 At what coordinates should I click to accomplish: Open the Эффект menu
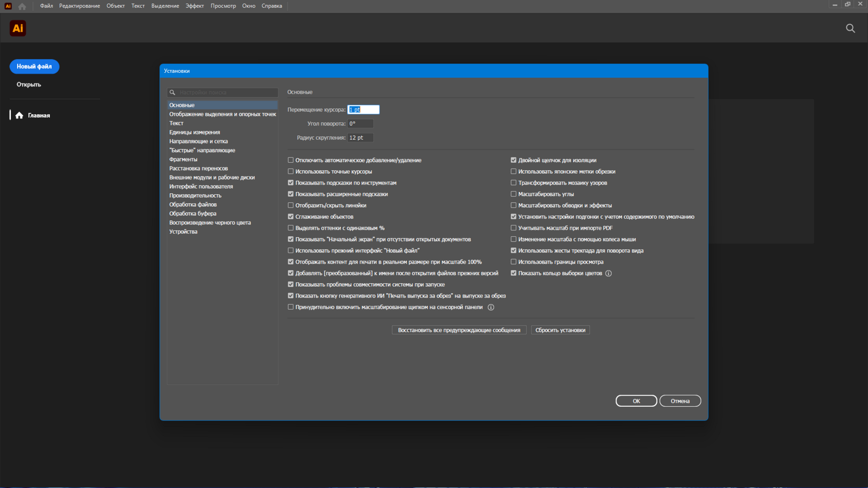coord(194,6)
